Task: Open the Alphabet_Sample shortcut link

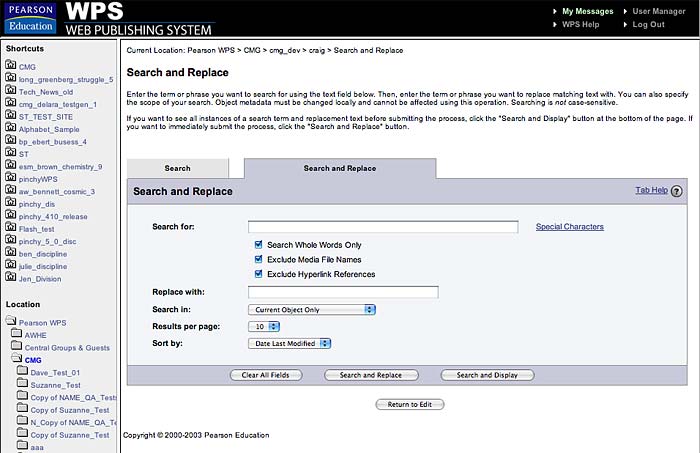Action: tap(49, 129)
